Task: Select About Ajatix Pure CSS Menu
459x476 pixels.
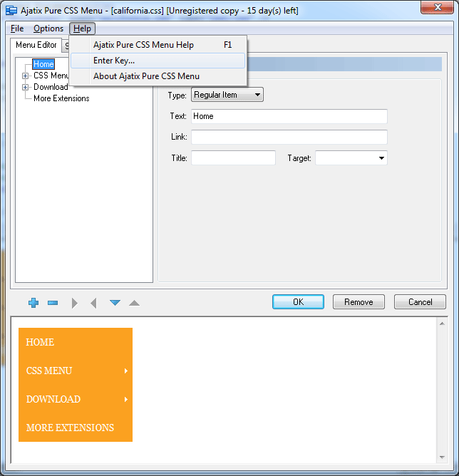Action: 158,76
